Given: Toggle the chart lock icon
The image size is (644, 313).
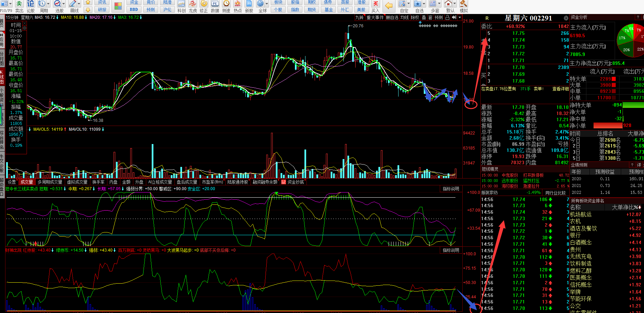Looking at the screenshot, I should (x=447, y=17).
